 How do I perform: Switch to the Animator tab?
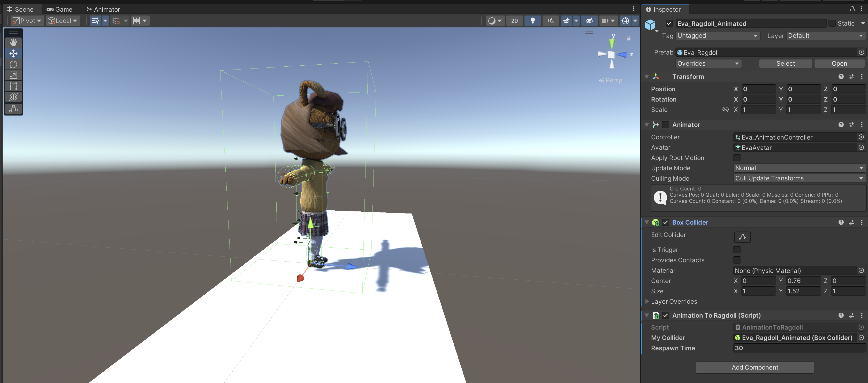coord(103,9)
